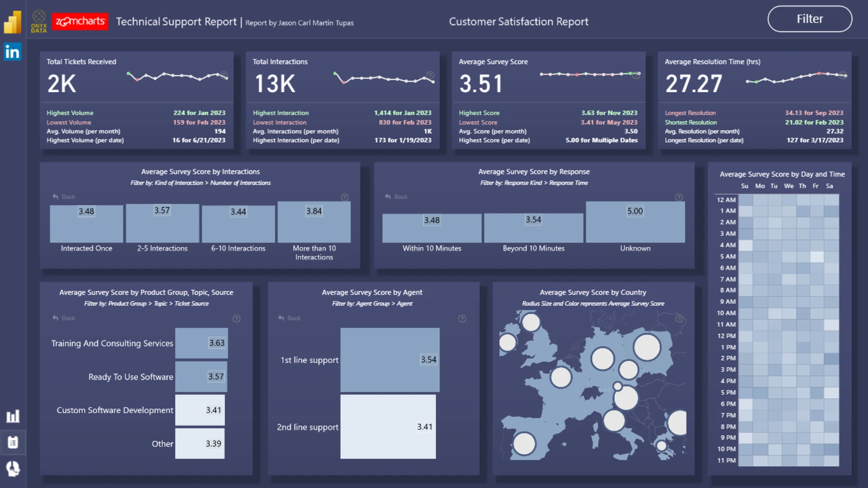Click info icon on Total Interactions sparkline
Screen dimensions: 868x488
point(430,75)
